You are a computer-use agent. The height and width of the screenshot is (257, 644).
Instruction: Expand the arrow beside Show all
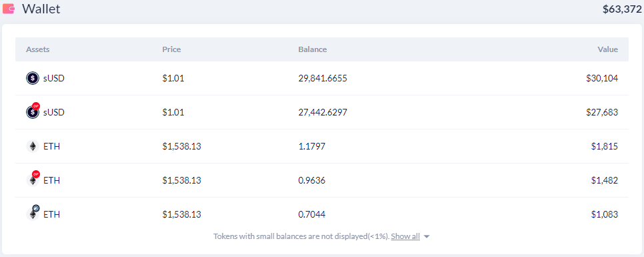click(x=426, y=237)
